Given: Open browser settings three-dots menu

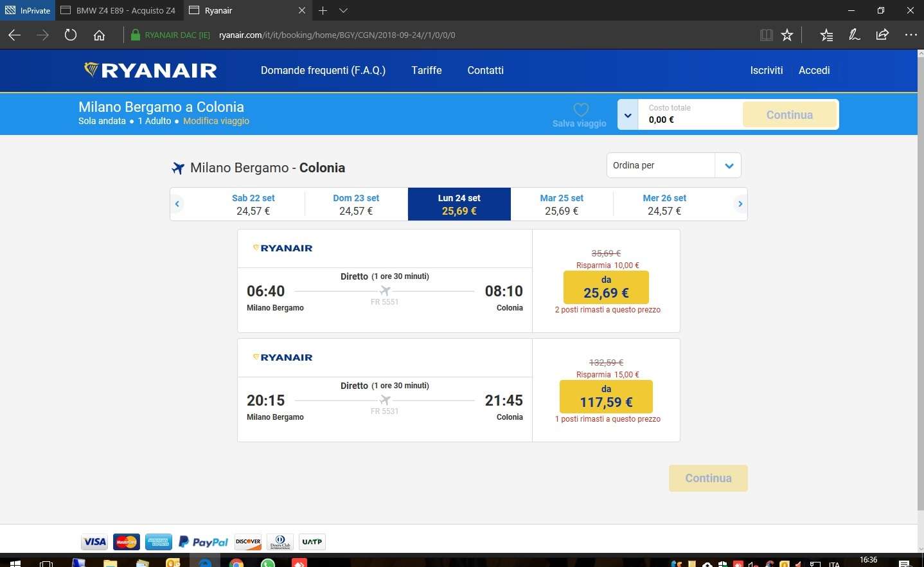Looking at the screenshot, I should click(x=911, y=35).
